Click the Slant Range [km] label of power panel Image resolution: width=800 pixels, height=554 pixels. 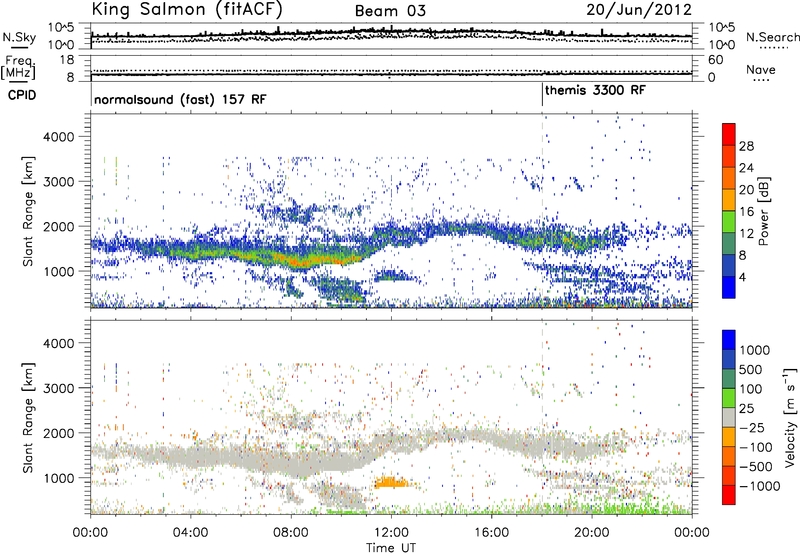coord(28,211)
